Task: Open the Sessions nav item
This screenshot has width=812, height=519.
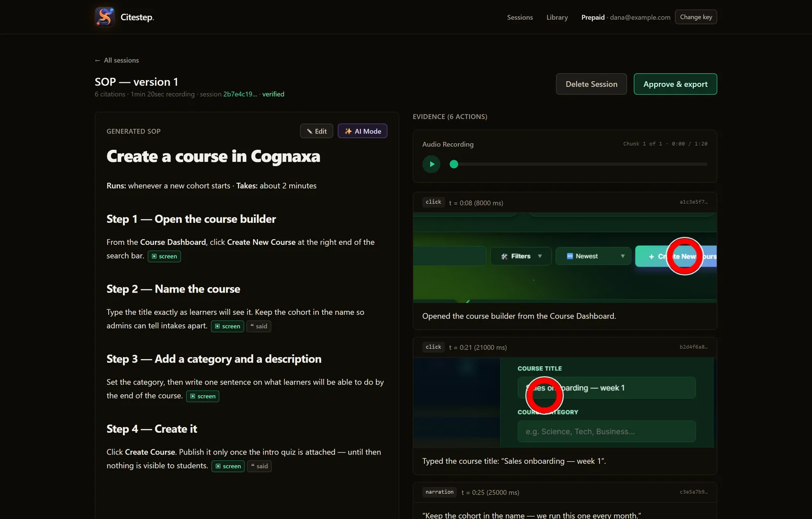Action: tap(520, 17)
